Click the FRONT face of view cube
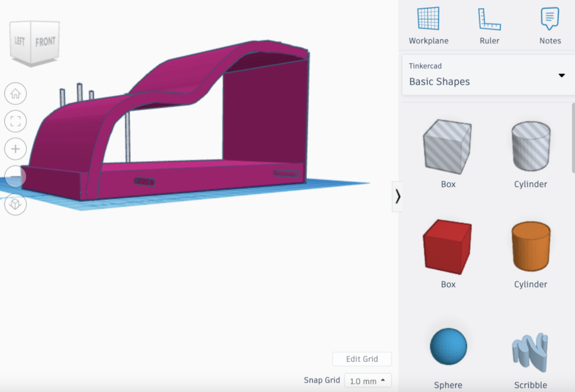This screenshot has width=575, height=392. (x=45, y=42)
